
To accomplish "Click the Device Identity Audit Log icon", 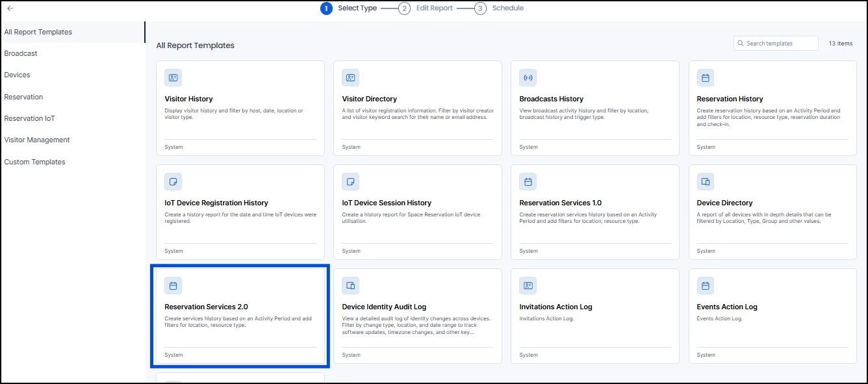I will (x=350, y=286).
